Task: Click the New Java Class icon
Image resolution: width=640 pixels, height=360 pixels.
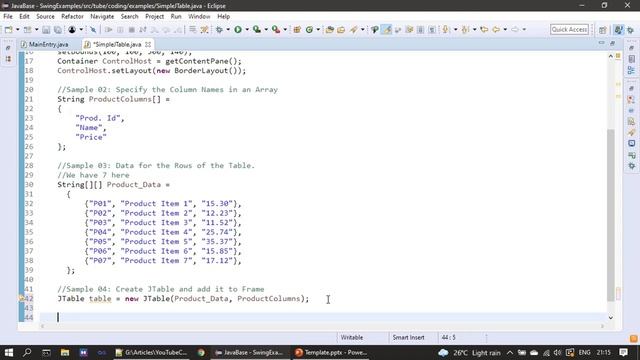Action: tap(309, 29)
